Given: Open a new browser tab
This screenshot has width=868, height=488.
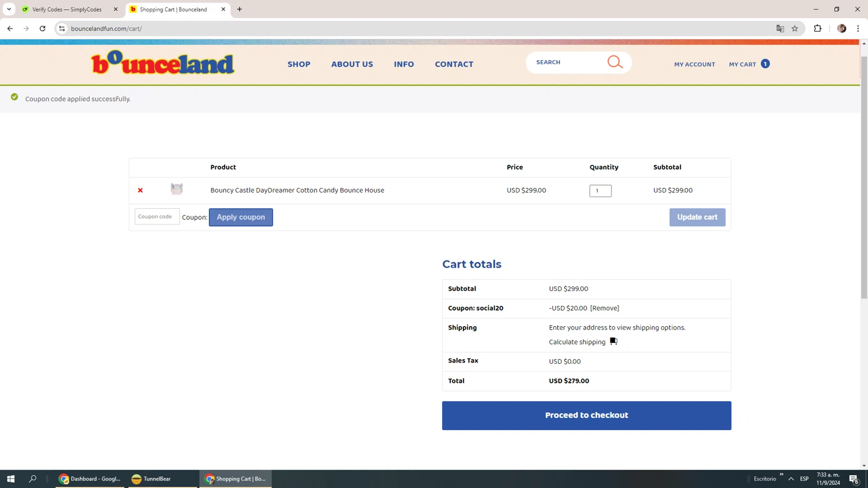Looking at the screenshot, I should point(240,9).
